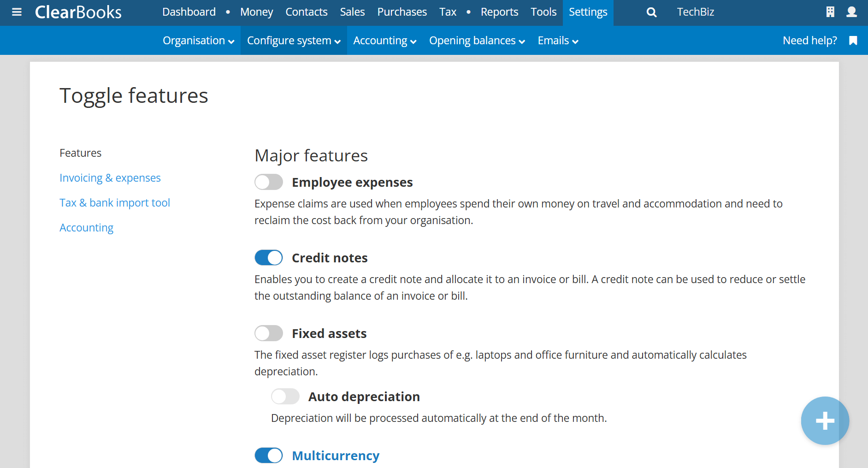Open the Tools menu
Screen dimensions: 868x468
pyautogui.click(x=543, y=12)
